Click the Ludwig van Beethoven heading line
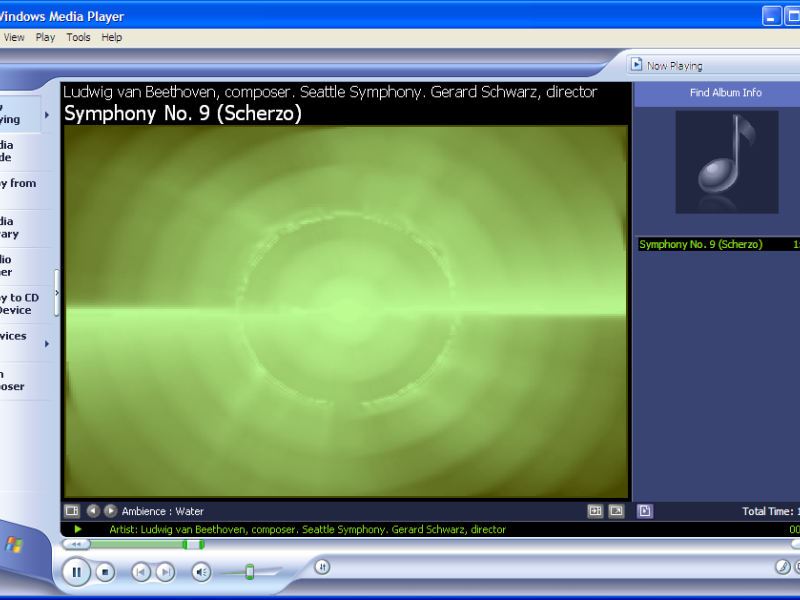Screen dimensions: 800x600 click(330, 92)
